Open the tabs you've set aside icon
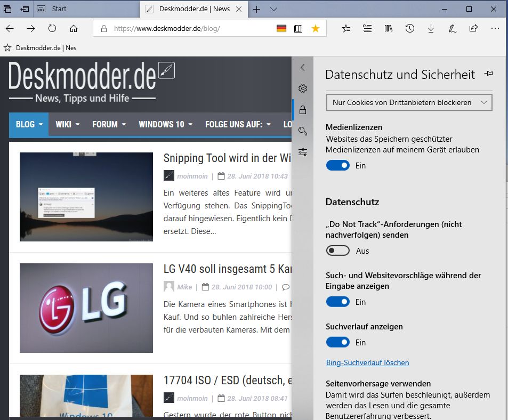 pos(7,9)
